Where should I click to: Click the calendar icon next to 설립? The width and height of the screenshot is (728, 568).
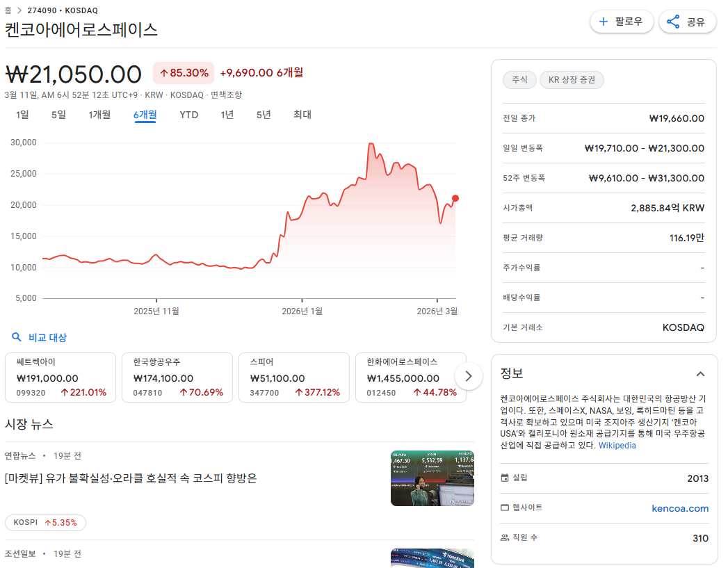click(x=505, y=478)
